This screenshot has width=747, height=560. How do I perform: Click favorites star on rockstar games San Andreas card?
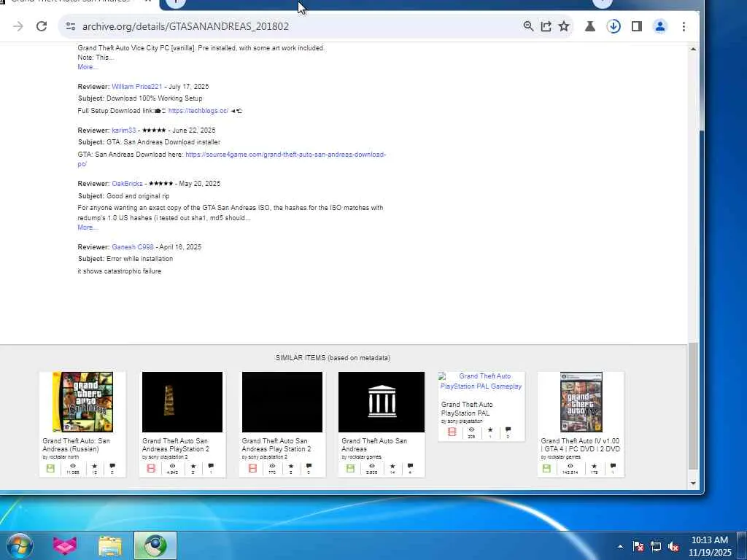coord(392,466)
